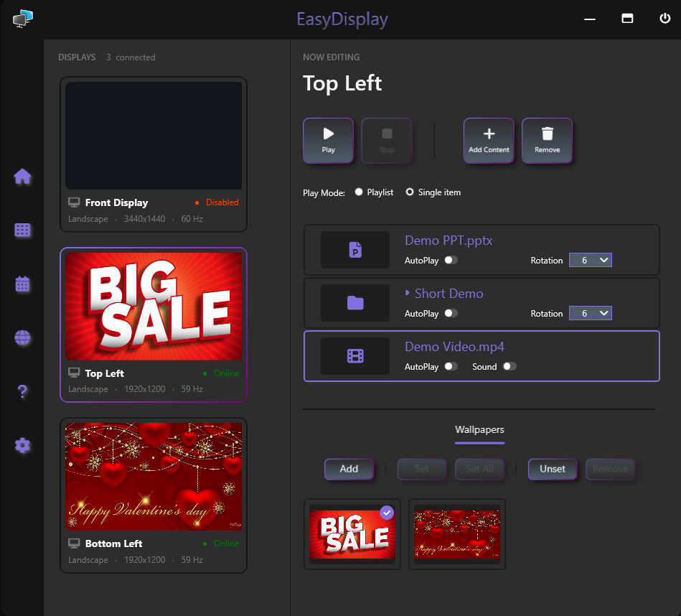This screenshot has height=616, width=681.
Task: Click the Set All button
Action: click(479, 469)
